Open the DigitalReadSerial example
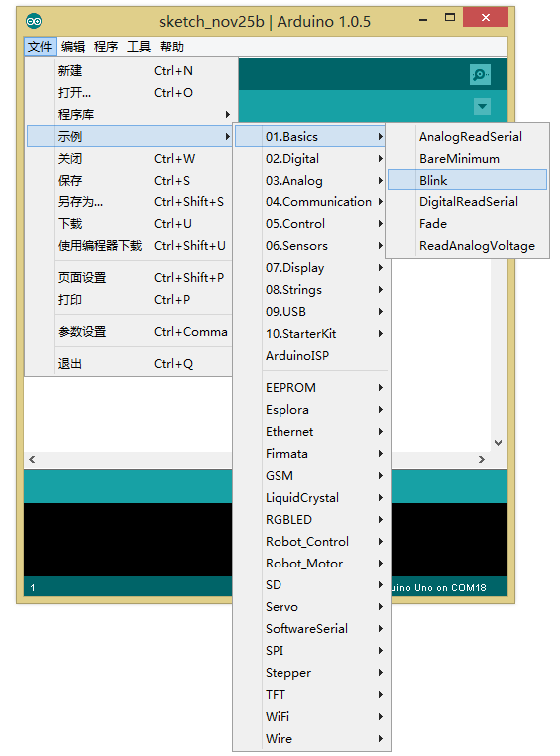The width and height of the screenshot is (560, 756). coord(467,202)
